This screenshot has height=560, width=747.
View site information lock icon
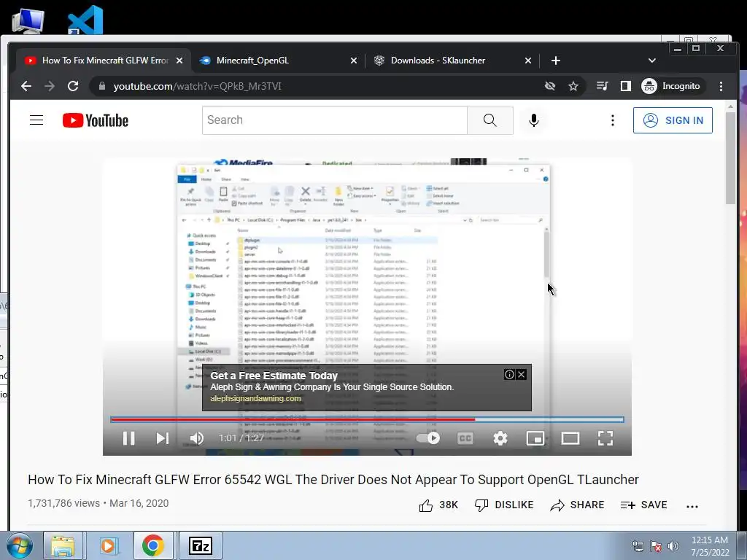[101, 86]
